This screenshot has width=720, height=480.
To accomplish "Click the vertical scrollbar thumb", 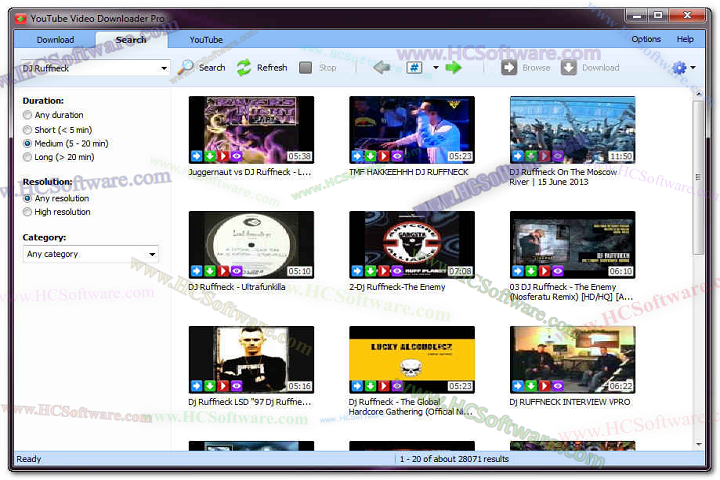I will coord(698,177).
